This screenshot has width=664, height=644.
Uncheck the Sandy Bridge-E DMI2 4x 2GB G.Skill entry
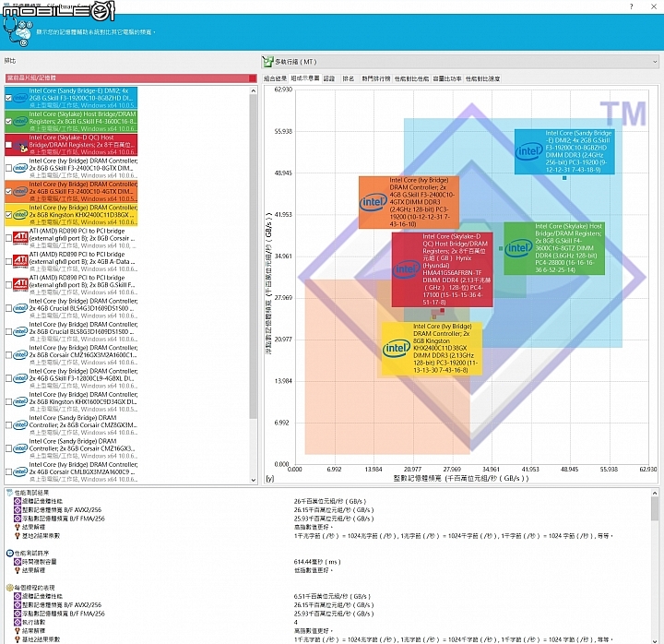click(x=8, y=98)
